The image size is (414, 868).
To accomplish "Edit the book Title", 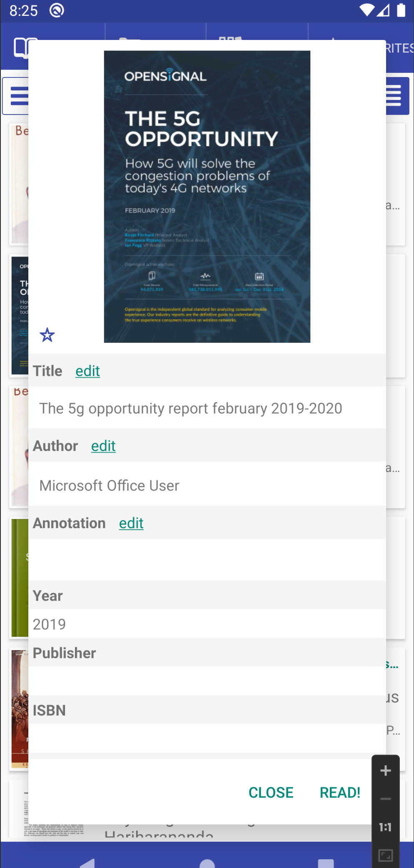I will pyautogui.click(x=87, y=371).
